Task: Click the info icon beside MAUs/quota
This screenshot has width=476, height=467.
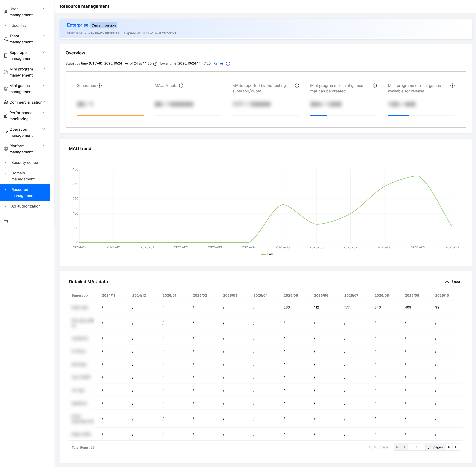Action: click(181, 86)
